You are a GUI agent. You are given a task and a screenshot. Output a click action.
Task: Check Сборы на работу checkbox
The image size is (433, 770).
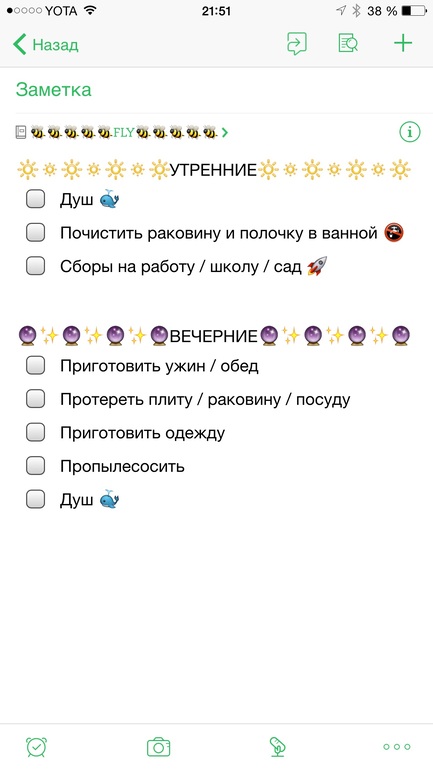35,266
